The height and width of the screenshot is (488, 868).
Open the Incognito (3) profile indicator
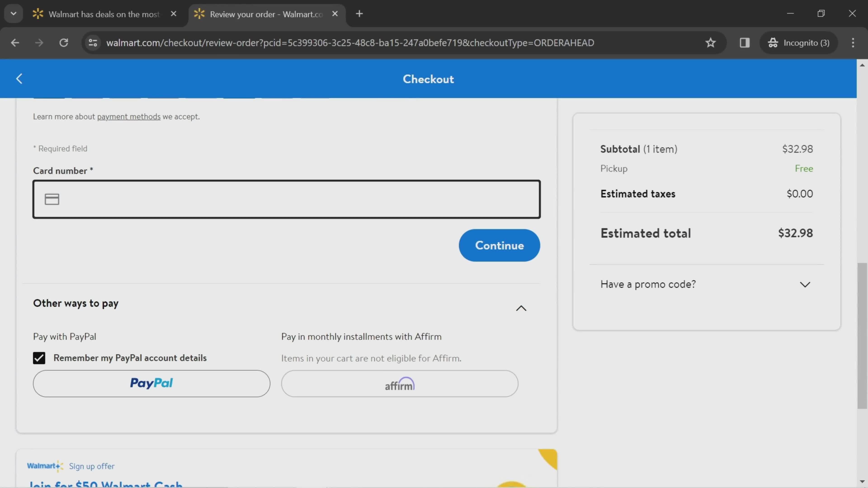(x=798, y=43)
